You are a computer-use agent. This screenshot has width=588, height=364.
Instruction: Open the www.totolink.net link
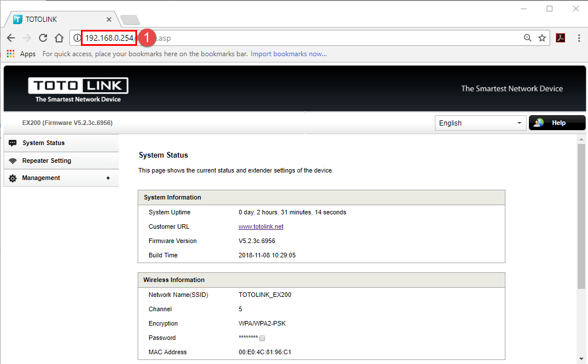[261, 226]
